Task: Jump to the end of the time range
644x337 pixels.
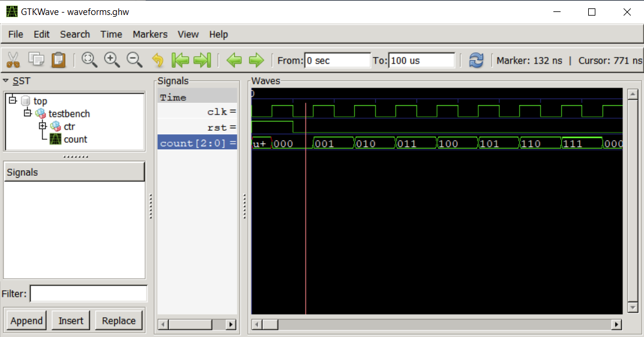Action: 202,60
